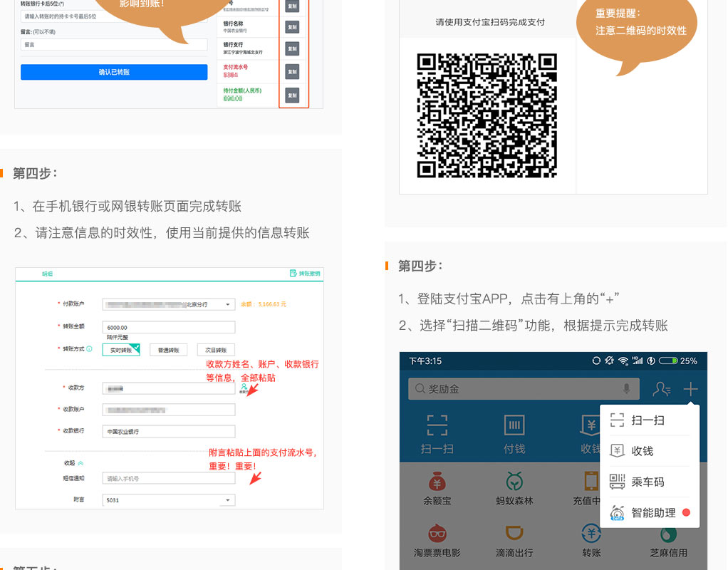Collapse the 收起 section chevron
Screen dimensions: 728x570
(x=80, y=463)
